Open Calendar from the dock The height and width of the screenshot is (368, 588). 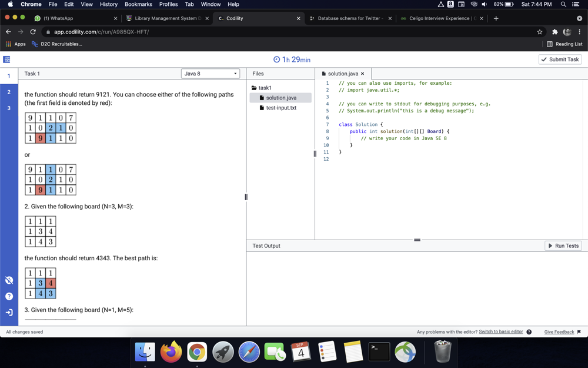(300, 352)
